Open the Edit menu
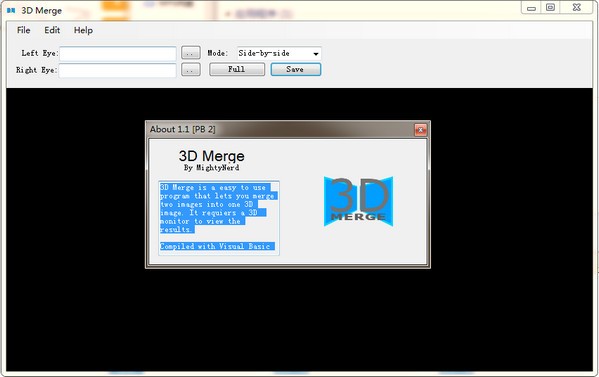This screenshot has width=599, height=377. click(x=52, y=30)
